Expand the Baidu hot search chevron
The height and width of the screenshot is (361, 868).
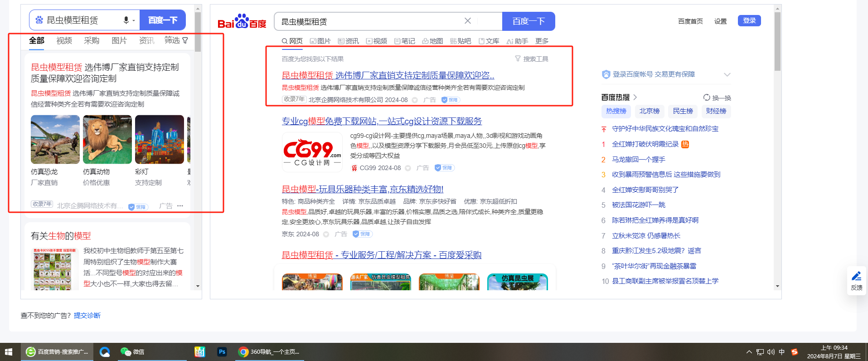coord(635,97)
